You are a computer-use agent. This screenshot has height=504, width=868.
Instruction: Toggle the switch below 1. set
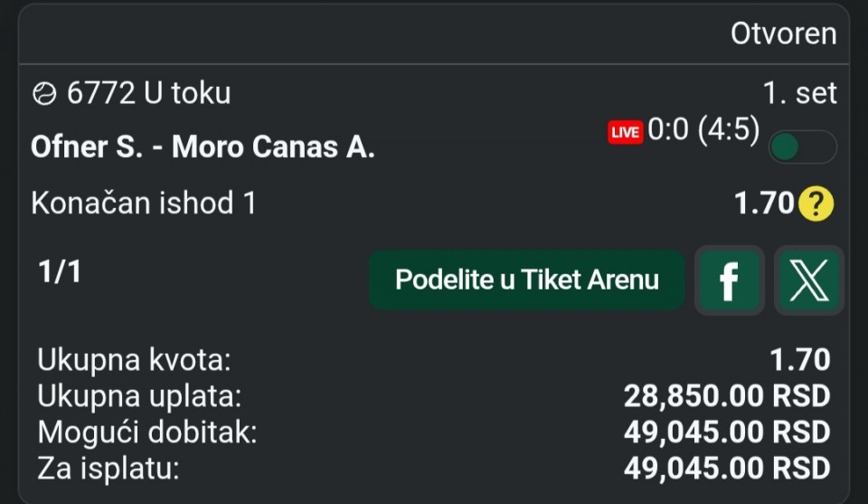pos(802,147)
